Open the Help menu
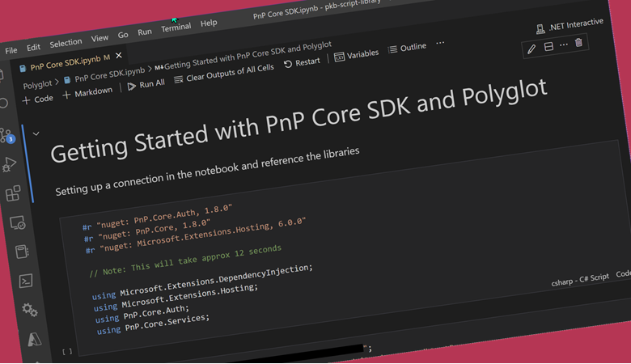631x364 pixels. [209, 23]
